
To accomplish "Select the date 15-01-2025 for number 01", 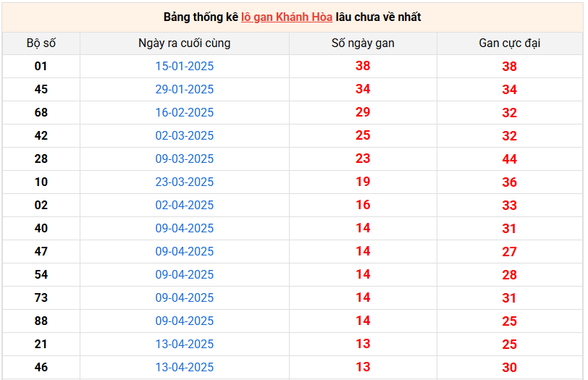I will tap(185, 66).
